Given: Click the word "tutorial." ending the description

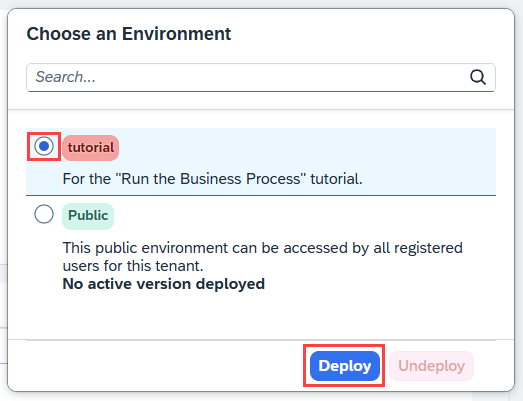Looking at the screenshot, I should 336,179.
